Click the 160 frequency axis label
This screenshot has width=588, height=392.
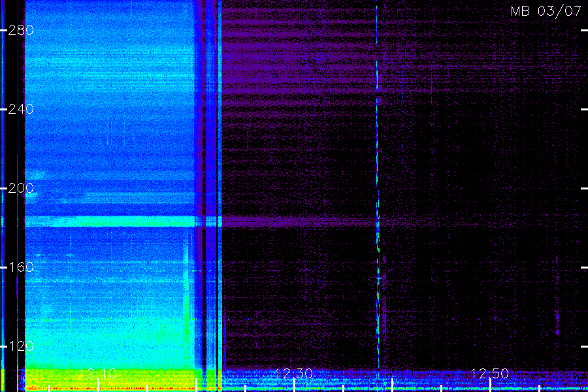point(21,267)
